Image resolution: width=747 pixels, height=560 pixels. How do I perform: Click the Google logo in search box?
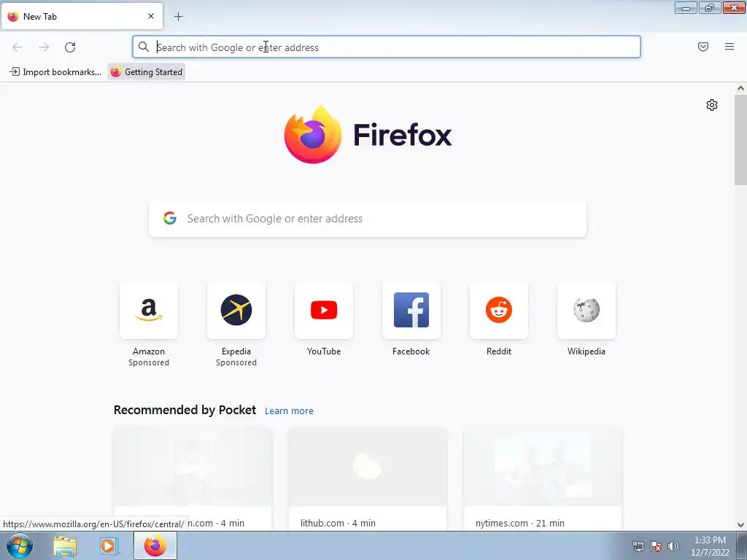169,218
